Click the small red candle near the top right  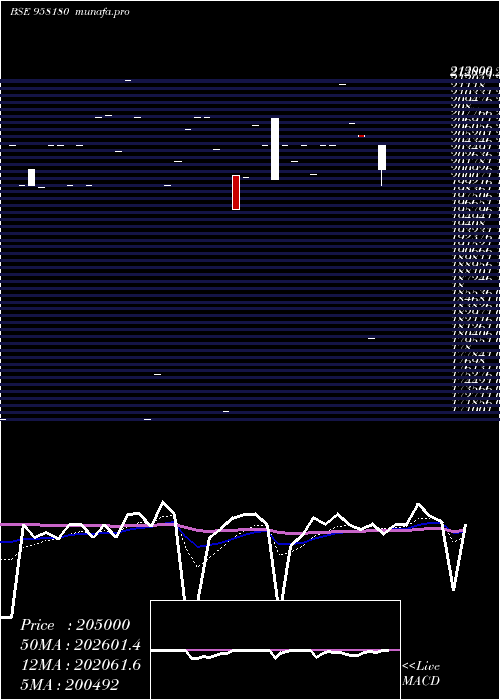click(362, 136)
